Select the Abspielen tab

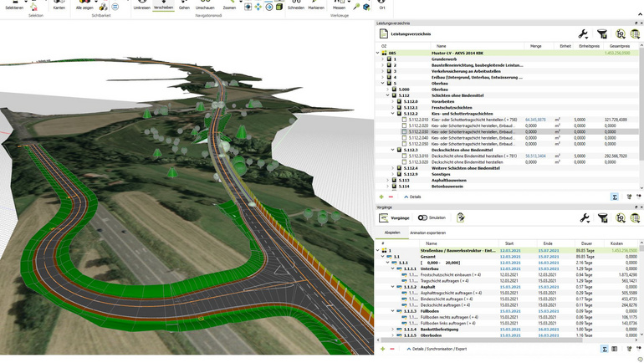391,233
